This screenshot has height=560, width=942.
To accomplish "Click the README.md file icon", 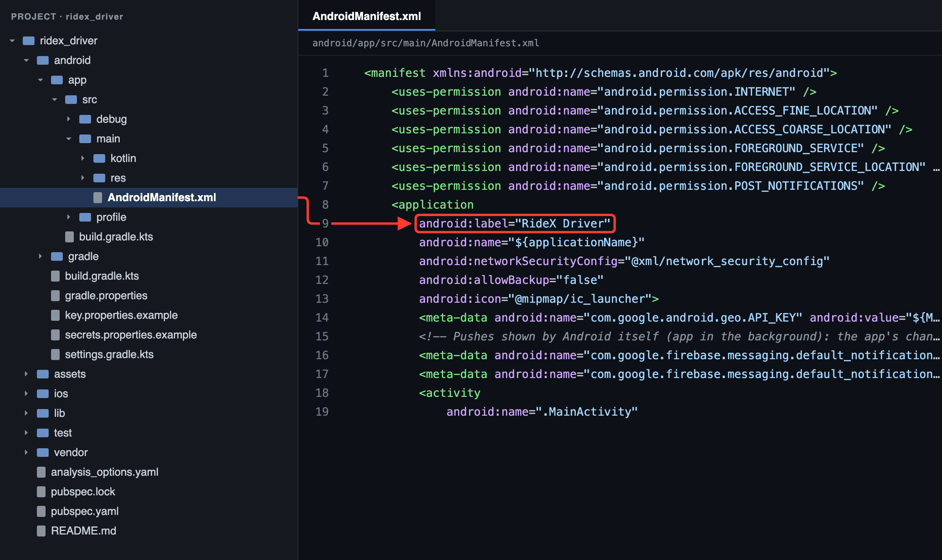I will click(x=41, y=531).
